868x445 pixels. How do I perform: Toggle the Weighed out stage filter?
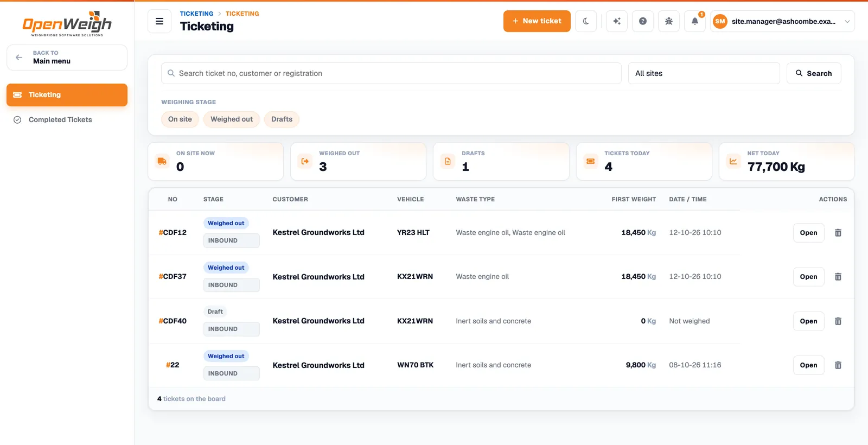coord(232,119)
